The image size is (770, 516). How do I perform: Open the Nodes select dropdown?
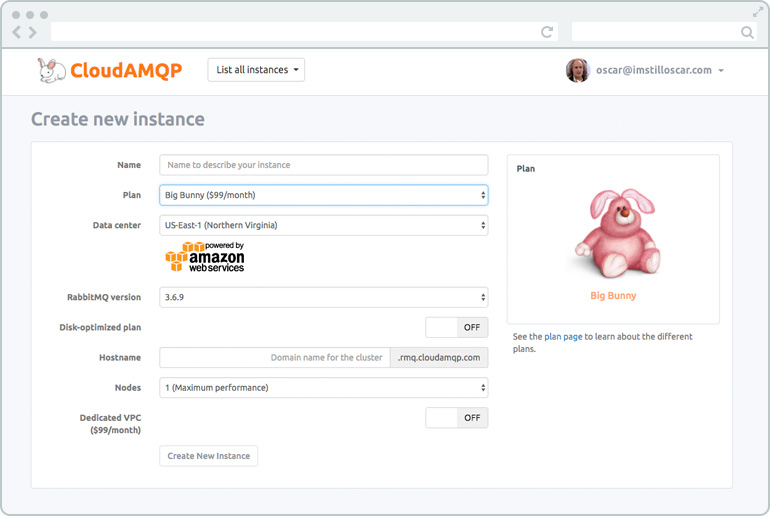tap(324, 387)
